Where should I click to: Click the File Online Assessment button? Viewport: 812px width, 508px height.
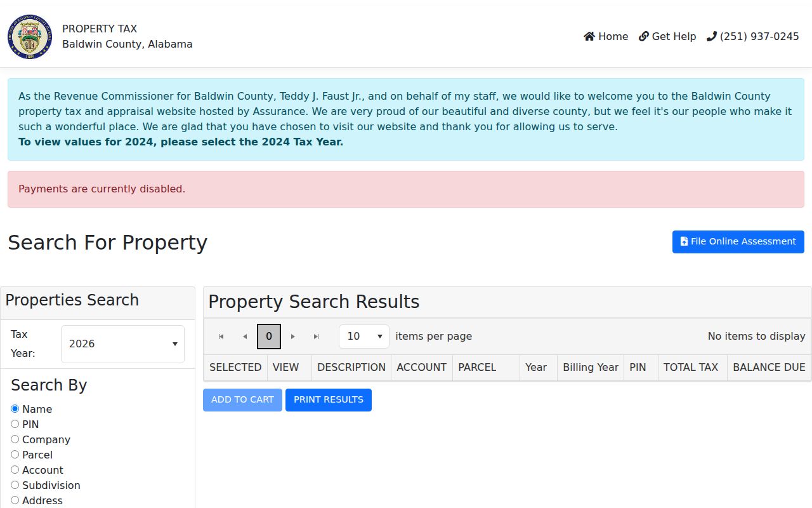(x=738, y=242)
